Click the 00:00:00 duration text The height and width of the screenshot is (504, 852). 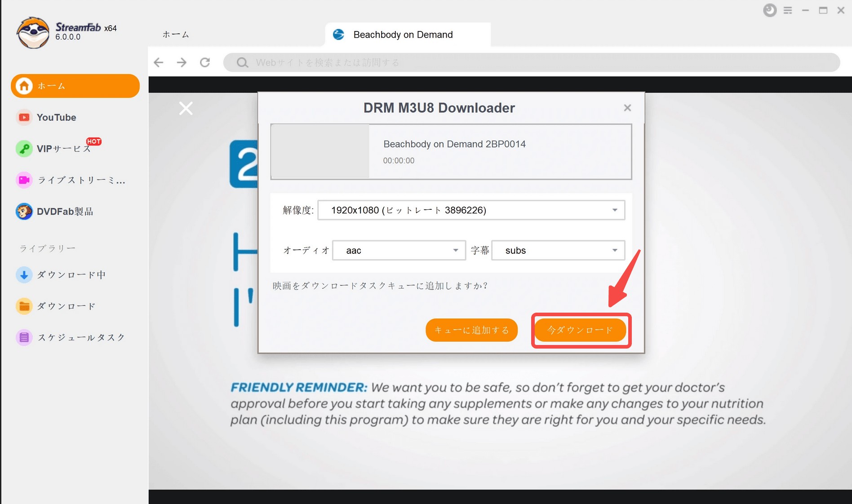[x=399, y=161]
